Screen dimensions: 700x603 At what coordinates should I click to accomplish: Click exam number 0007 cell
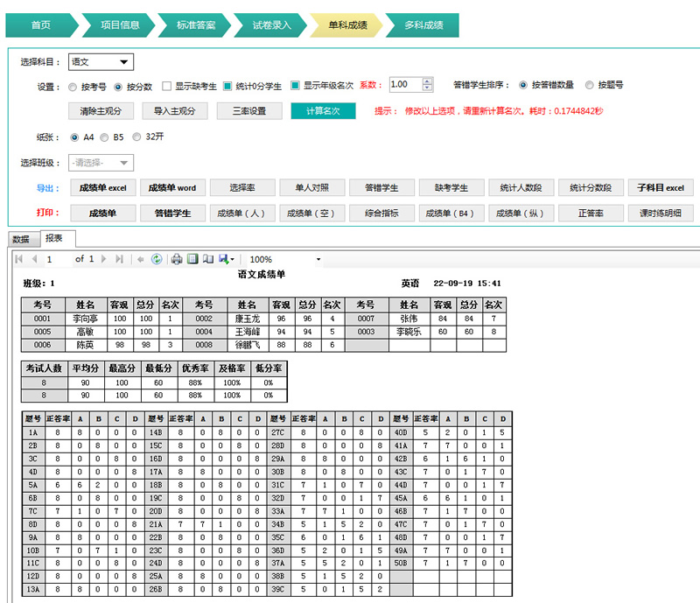click(366, 319)
